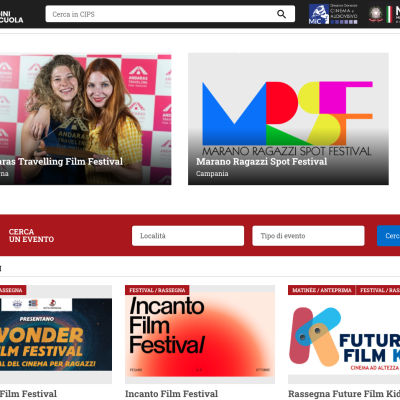Click the Italian Republic emblem icon
Screen dimensions: 400x400
click(376, 14)
